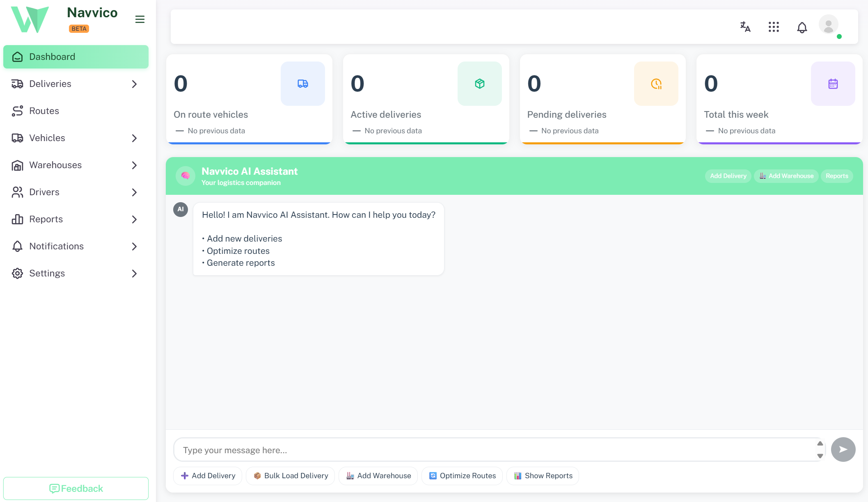Click the language translate icon
Viewport: 868px width, 502px height.
[745, 27]
